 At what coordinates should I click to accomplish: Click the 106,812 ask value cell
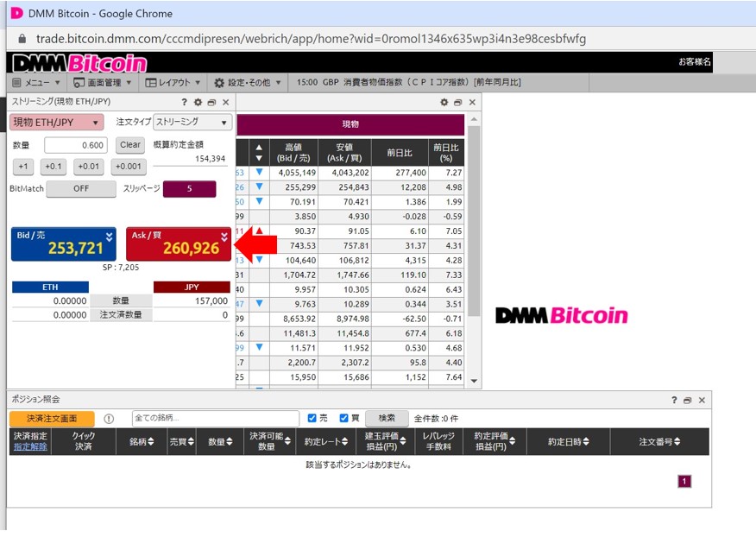coord(344,261)
